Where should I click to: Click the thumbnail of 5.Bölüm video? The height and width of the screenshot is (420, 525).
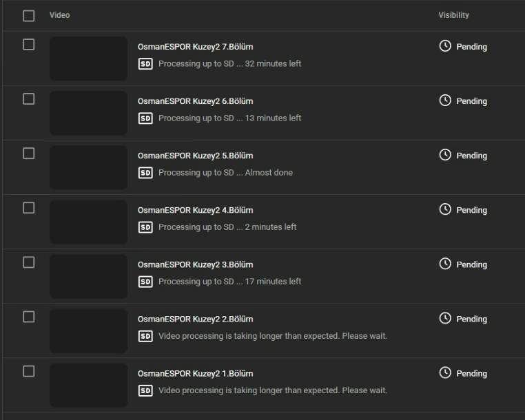pyautogui.click(x=88, y=168)
